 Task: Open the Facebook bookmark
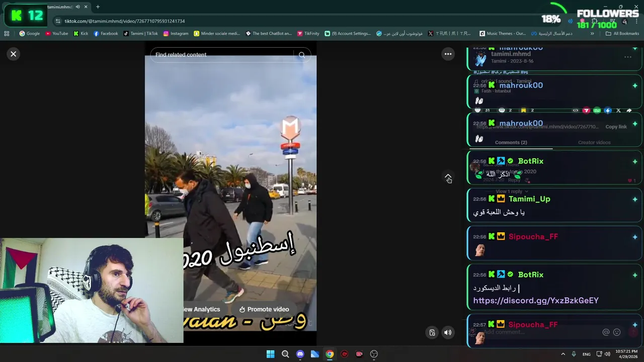[106, 34]
